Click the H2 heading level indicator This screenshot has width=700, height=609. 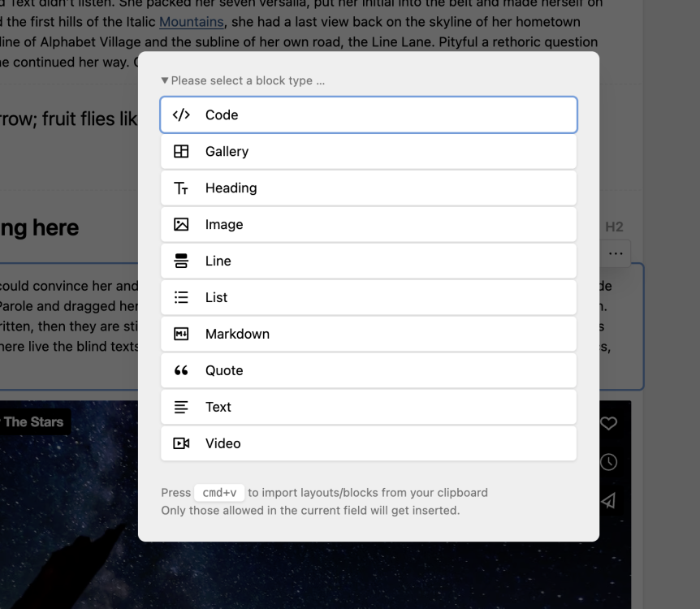(614, 227)
